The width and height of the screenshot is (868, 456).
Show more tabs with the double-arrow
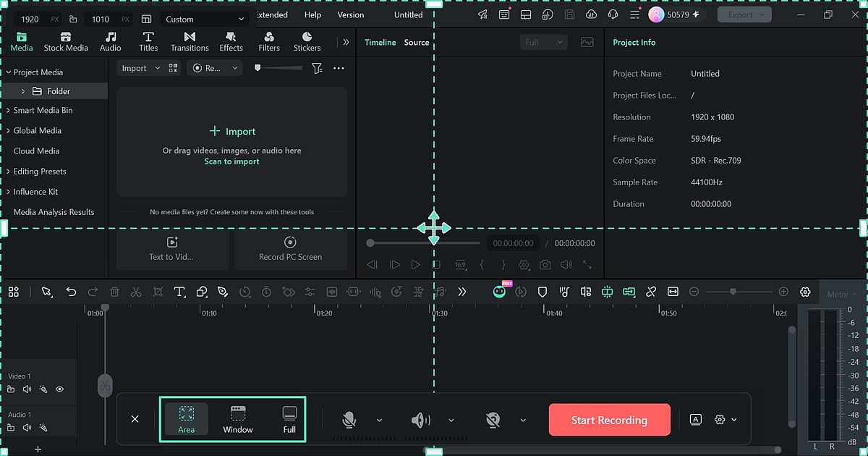(x=346, y=42)
